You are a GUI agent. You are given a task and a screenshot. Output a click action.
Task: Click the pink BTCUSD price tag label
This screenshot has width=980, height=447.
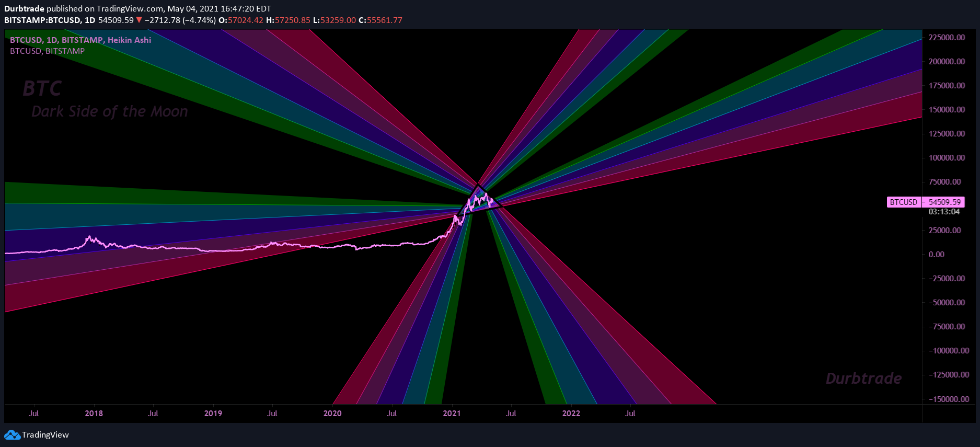[x=904, y=202]
